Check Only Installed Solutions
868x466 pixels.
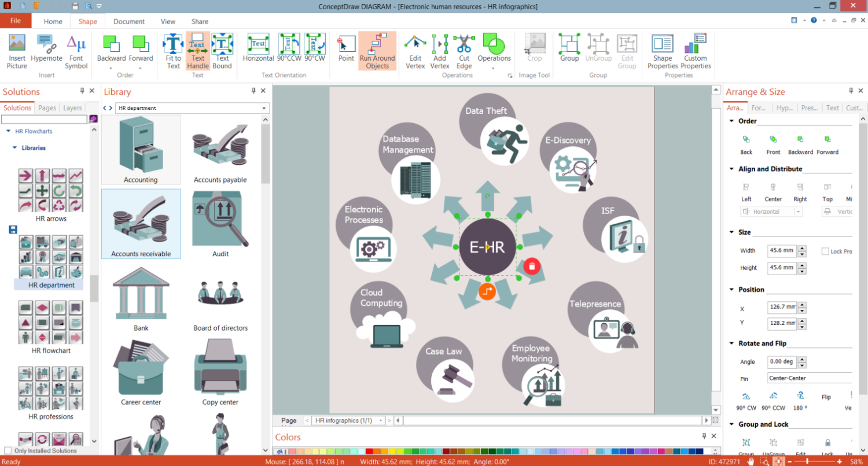tap(8, 450)
